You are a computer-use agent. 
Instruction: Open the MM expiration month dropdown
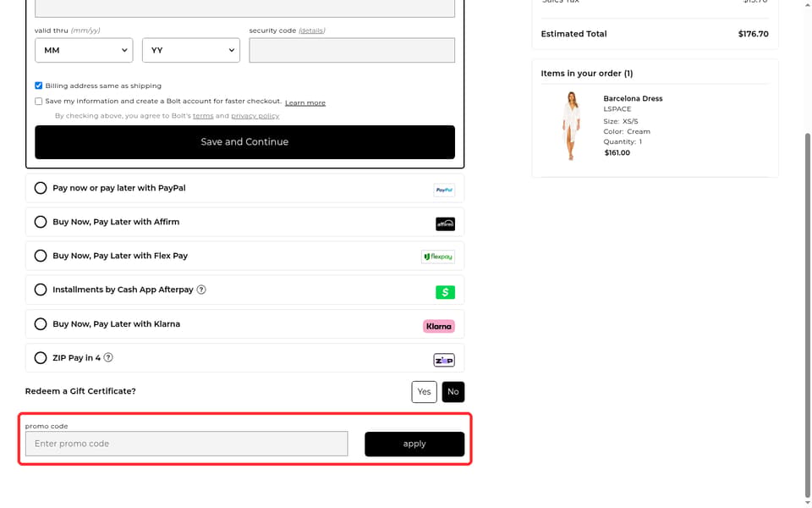coord(84,50)
